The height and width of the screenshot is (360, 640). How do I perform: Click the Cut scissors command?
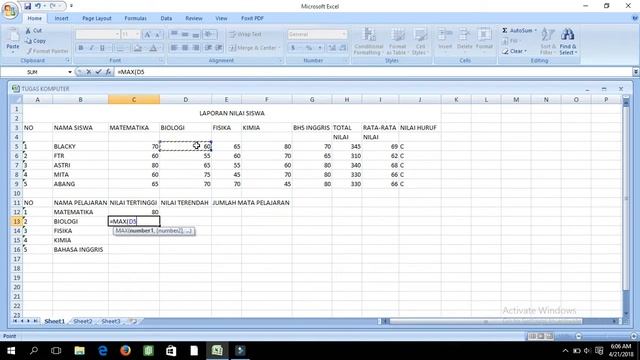(x=33, y=31)
